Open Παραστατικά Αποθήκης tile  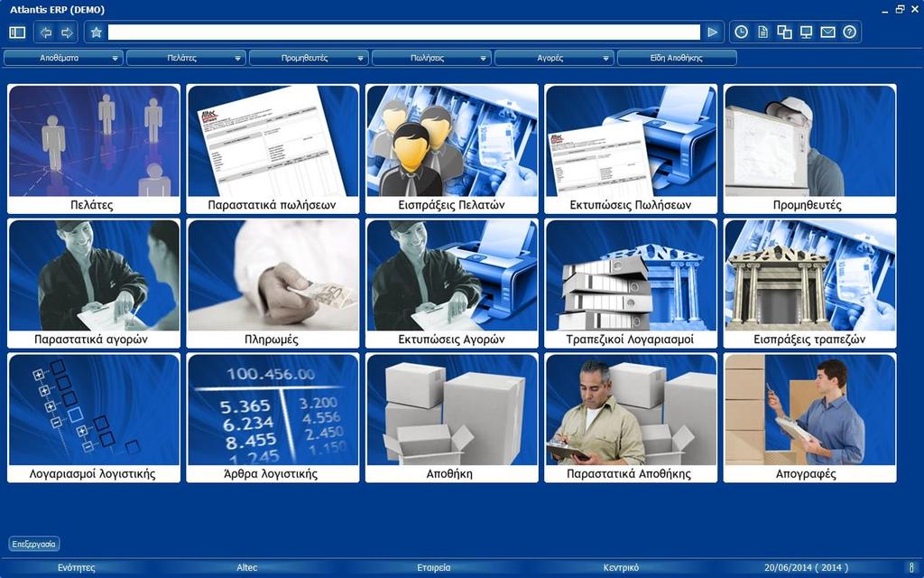tap(631, 417)
